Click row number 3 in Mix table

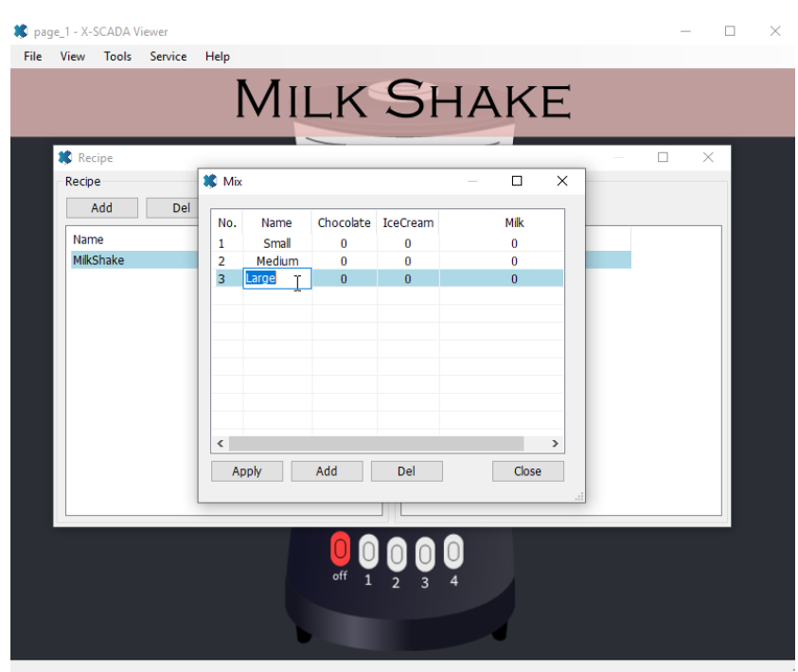coord(222,279)
